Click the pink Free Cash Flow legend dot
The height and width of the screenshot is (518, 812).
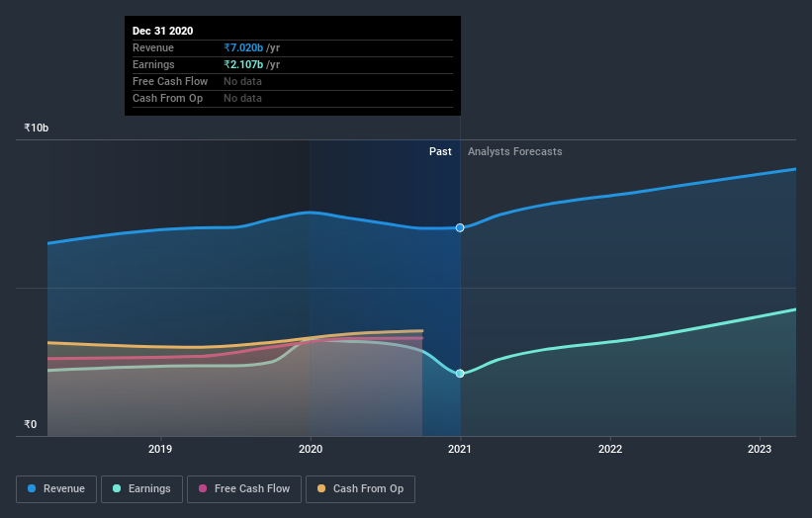[x=203, y=488]
